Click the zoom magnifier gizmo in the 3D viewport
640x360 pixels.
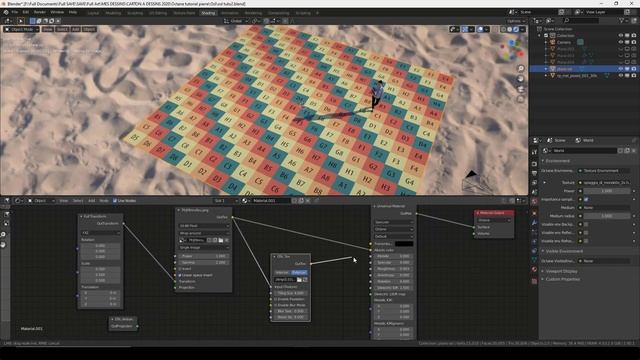click(521, 68)
